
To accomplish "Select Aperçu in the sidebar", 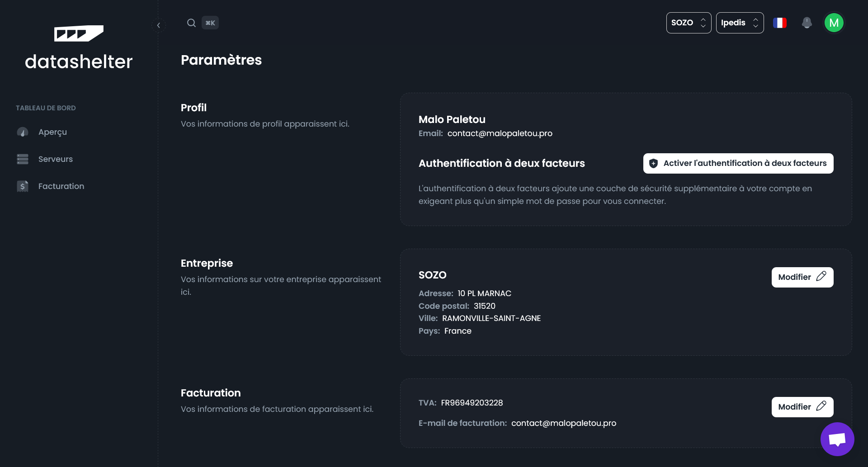I will (x=52, y=132).
